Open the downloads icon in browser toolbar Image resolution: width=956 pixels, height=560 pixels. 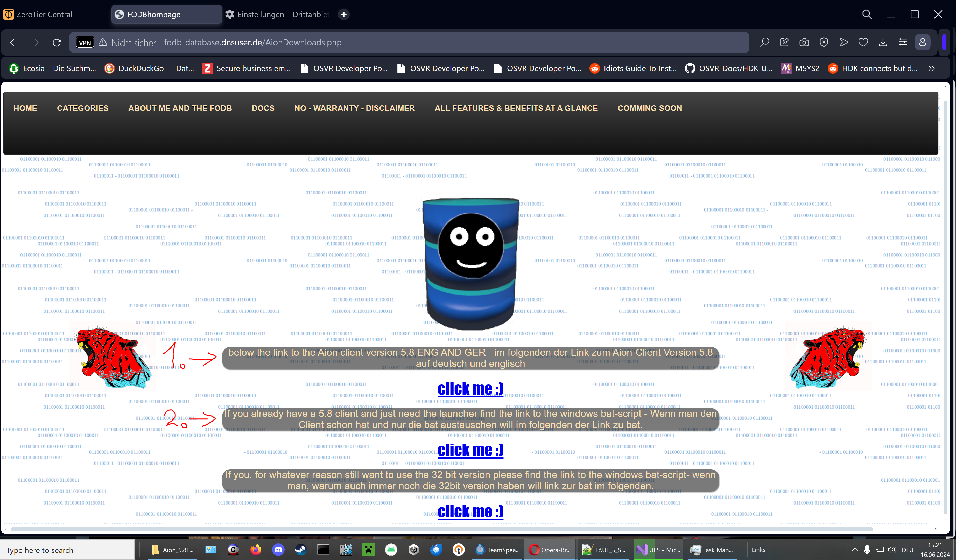pyautogui.click(x=883, y=43)
